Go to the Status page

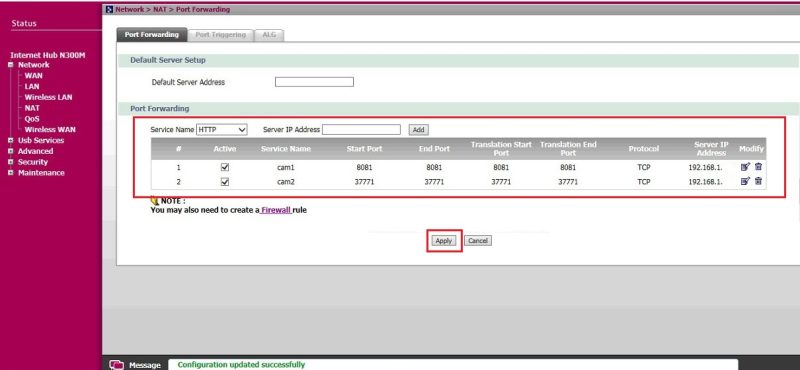pos(24,23)
